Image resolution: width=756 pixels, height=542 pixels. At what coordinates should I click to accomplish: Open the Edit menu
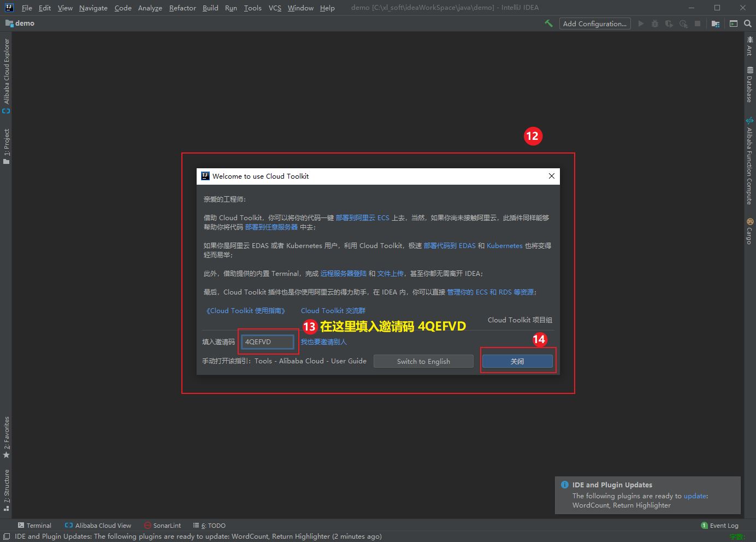click(x=45, y=8)
